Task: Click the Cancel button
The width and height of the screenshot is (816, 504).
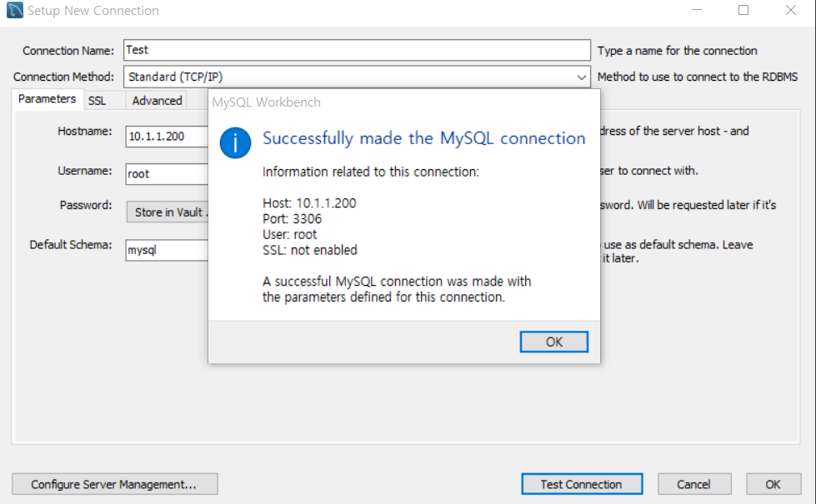Action: (694, 484)
